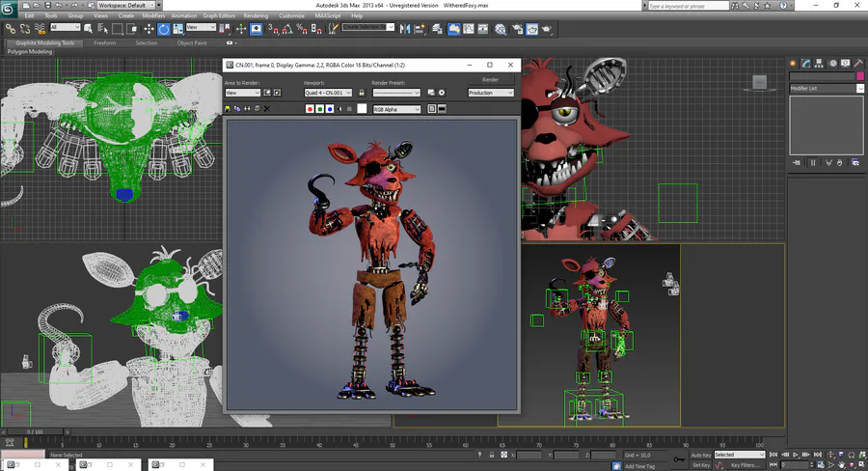Viewport: 868px width, 471px height.
Task: Click the Select by Name icon
Action: click(x=102, y=29)
